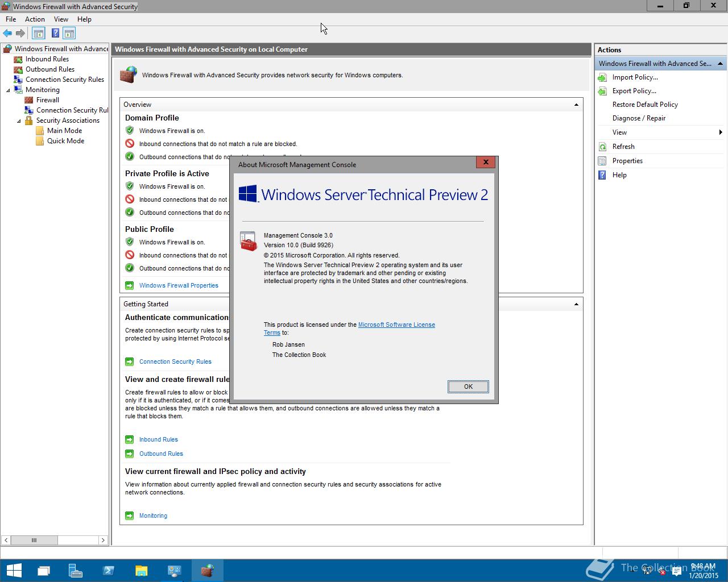The width and height of the screenshot is (728, 582).
Task: Choose Diagnose / Repair action
Action: tap(639, 118)
